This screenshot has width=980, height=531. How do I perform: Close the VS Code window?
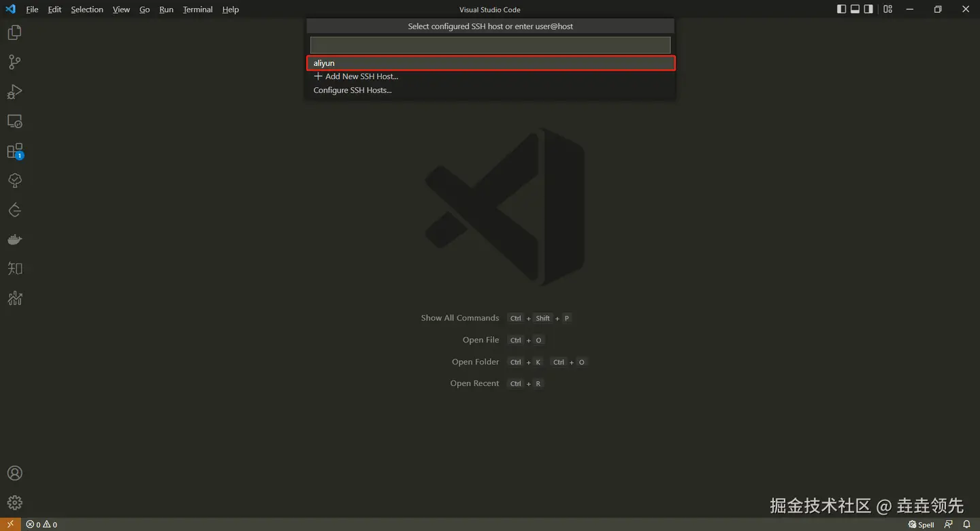(966, 9)
